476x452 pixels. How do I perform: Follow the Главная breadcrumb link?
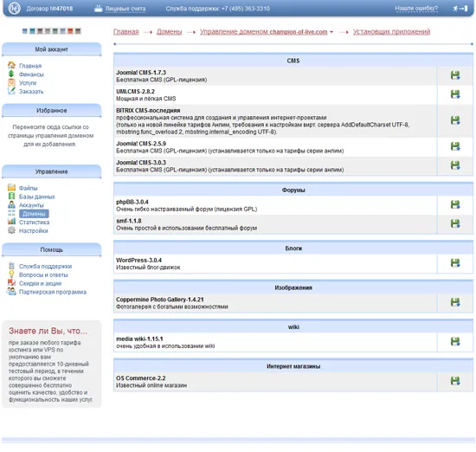click(126, 31)
